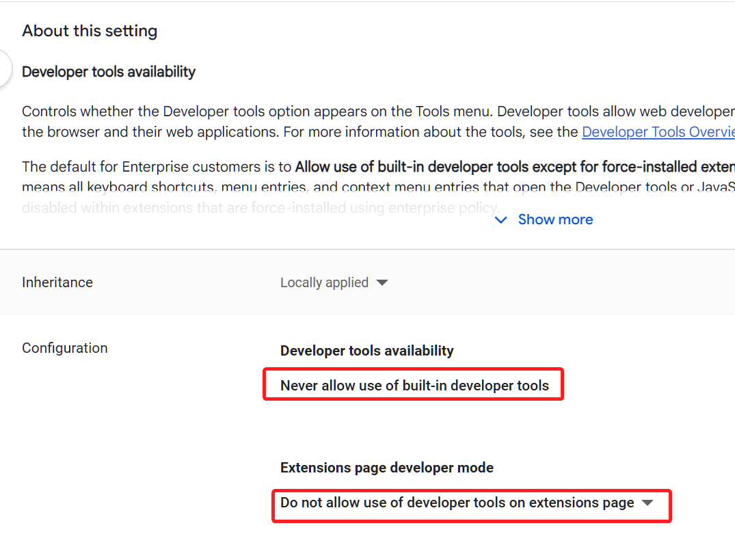Open the Developer Tools Overview link

point(658,132)
